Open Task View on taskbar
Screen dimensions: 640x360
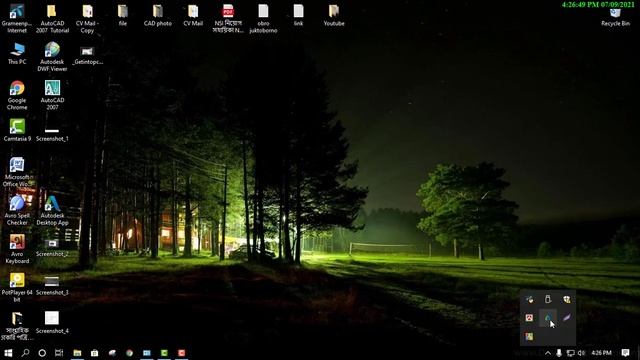click(x=59, y=353)
